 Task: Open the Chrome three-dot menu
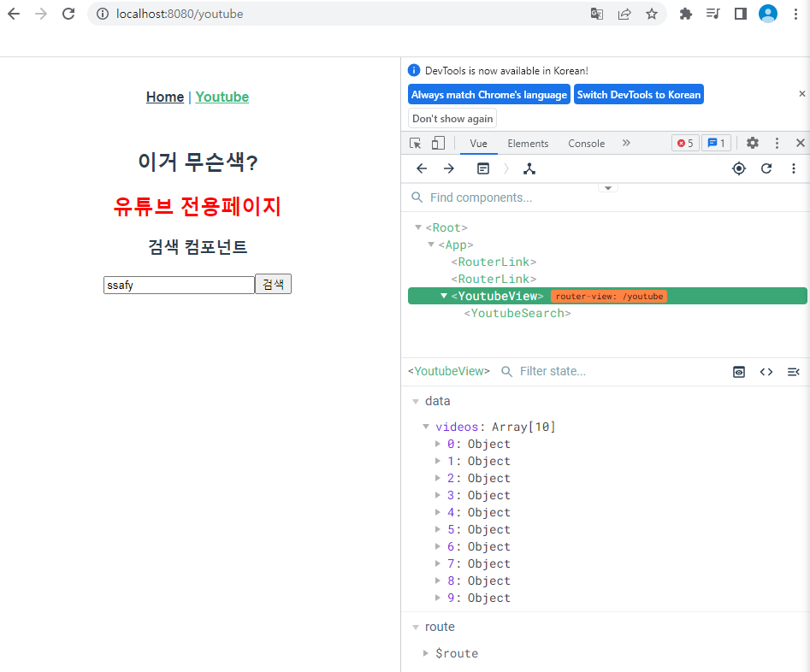795,14
